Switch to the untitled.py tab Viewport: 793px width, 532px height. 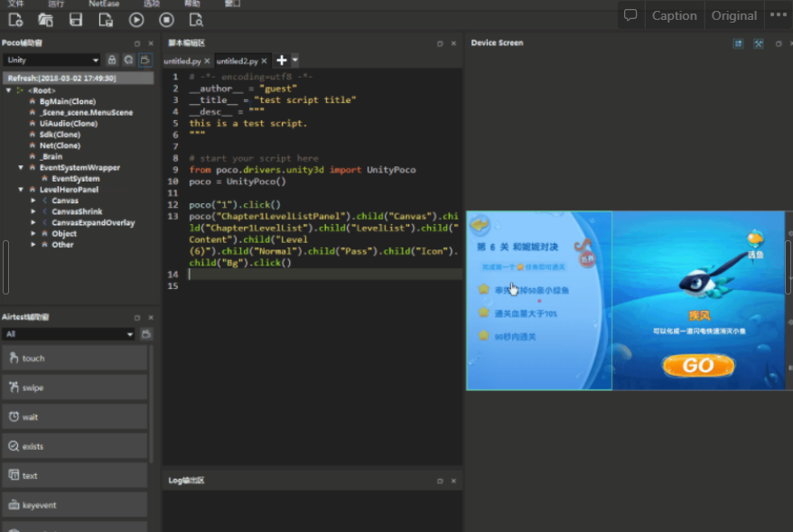point(182,61)
